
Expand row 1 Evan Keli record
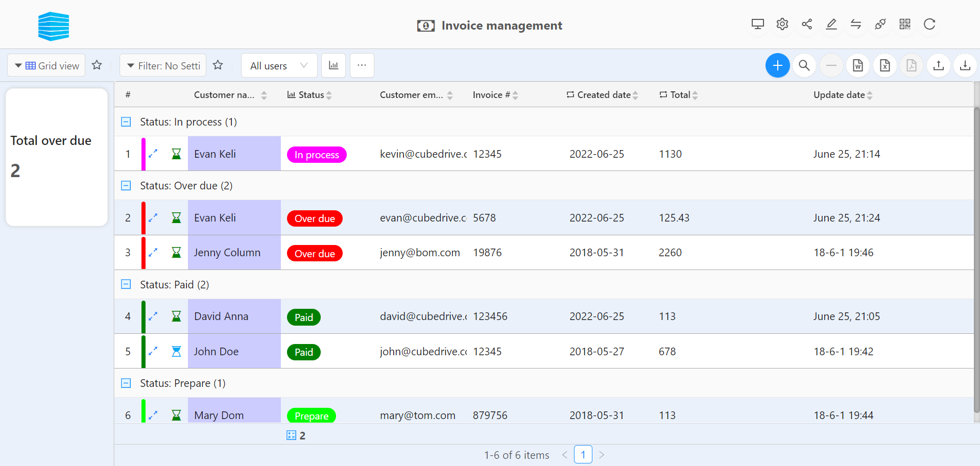(x=153, y=153)
